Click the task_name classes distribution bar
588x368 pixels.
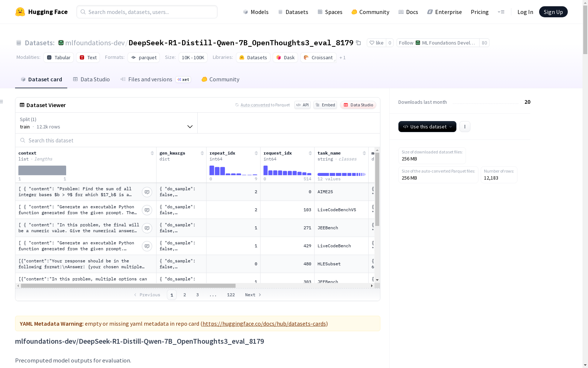click(341, 174)
